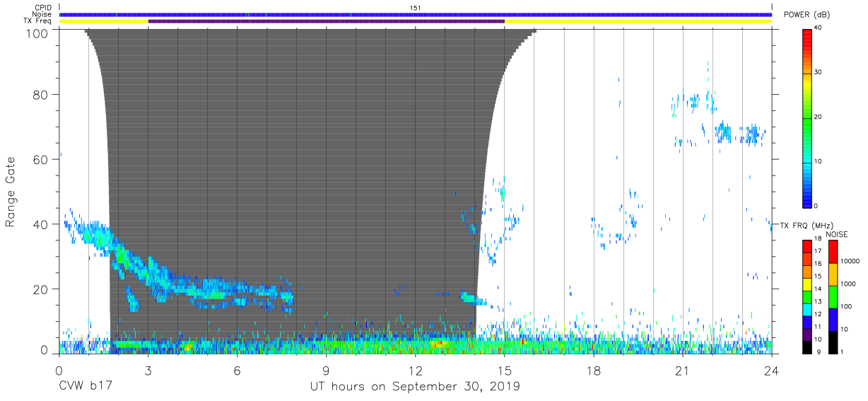Click the Range Gate y-axis title
Image resolution: width=868 pixels, height=401 pixels.
click(x=11, y=192)
